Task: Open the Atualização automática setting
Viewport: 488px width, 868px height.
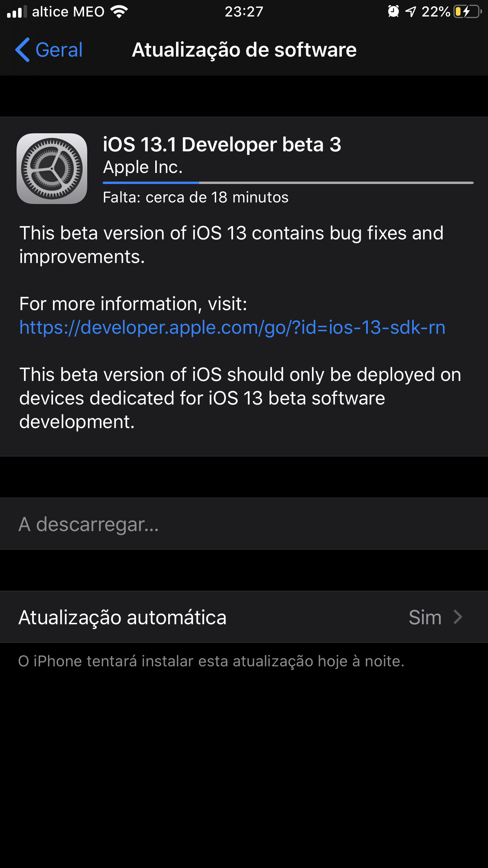Action: 244,617
